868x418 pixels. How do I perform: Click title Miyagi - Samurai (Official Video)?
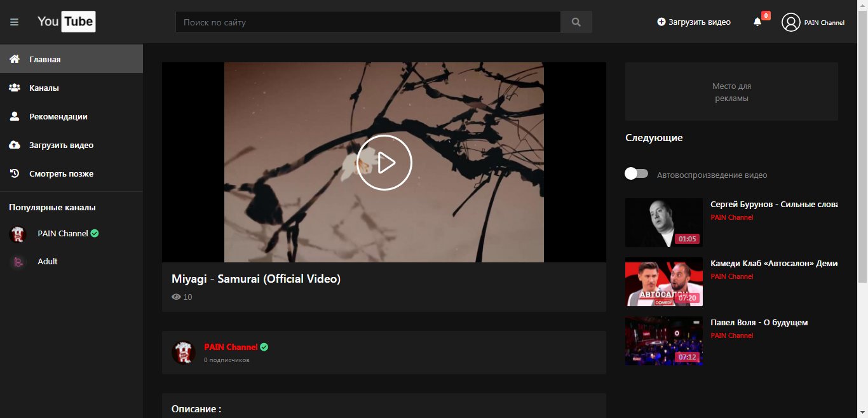[x=256, y=279]
